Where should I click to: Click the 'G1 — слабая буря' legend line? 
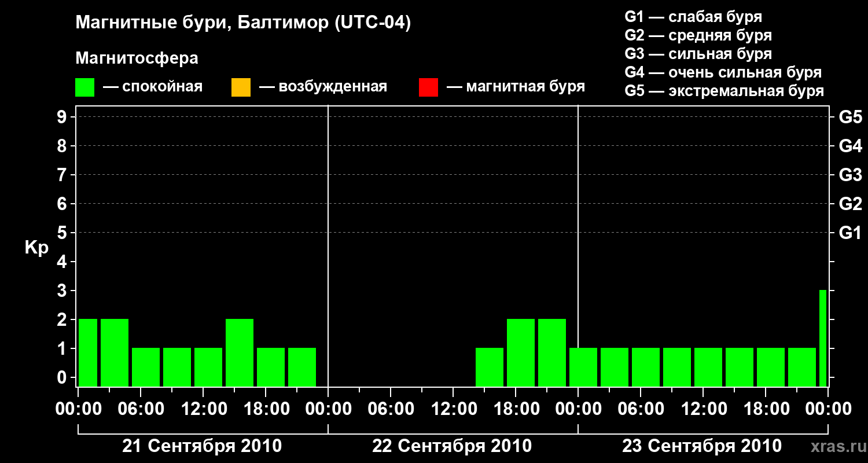tap(693, 17)
